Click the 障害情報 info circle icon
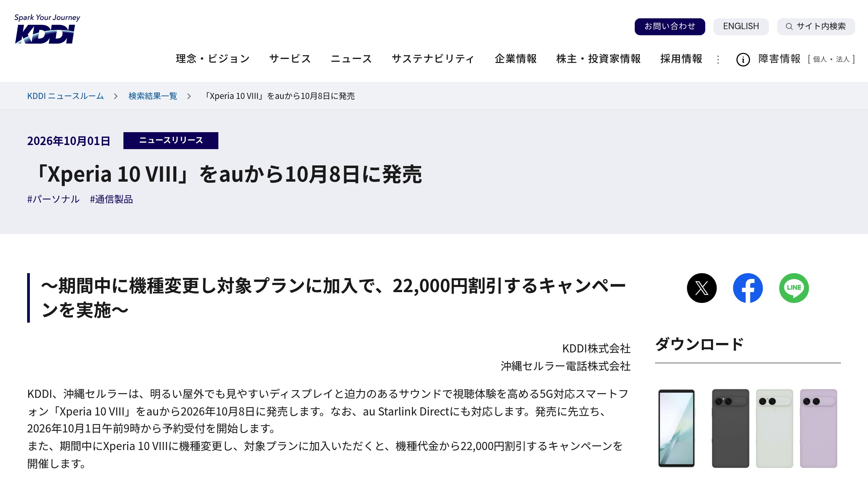Screen dimensions: 868x488 click(x=743, y=60)
